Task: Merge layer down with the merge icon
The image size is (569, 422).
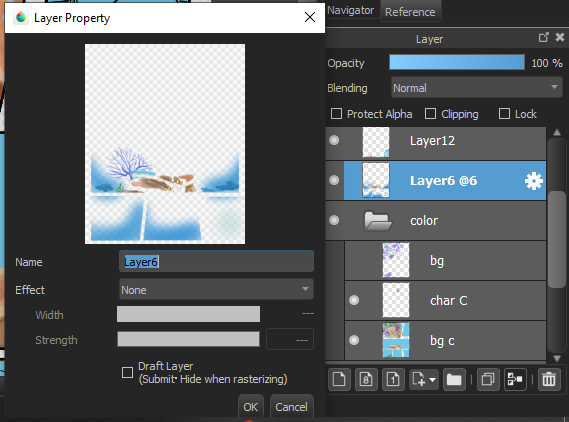Action: click(x=515, y=380)
